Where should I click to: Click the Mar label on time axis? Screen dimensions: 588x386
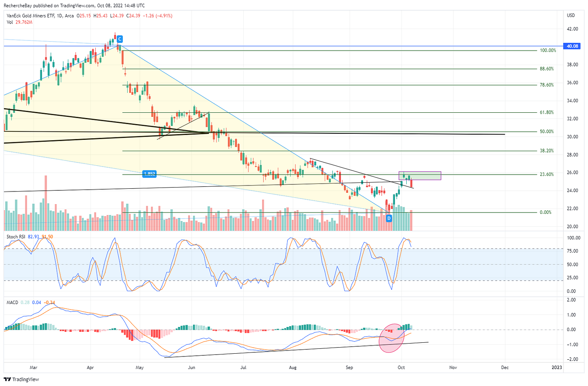pyautogui.click(x=34, y=367)
